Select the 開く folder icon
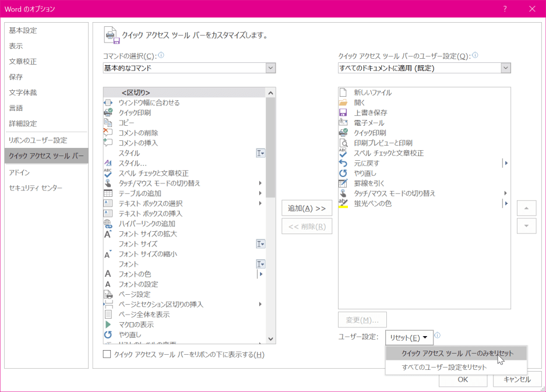This screenshot has height=392, width=546. coord(343,103)
